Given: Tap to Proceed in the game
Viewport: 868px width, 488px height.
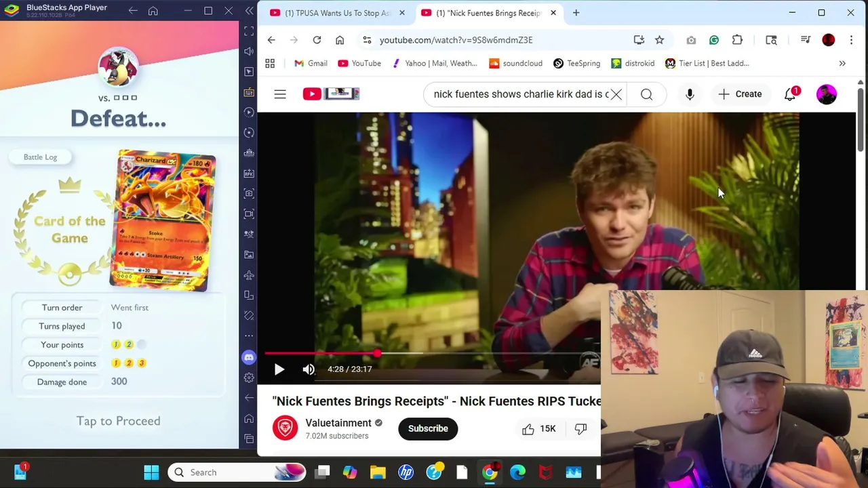Looking at the screenshot, I should [118, 421].
